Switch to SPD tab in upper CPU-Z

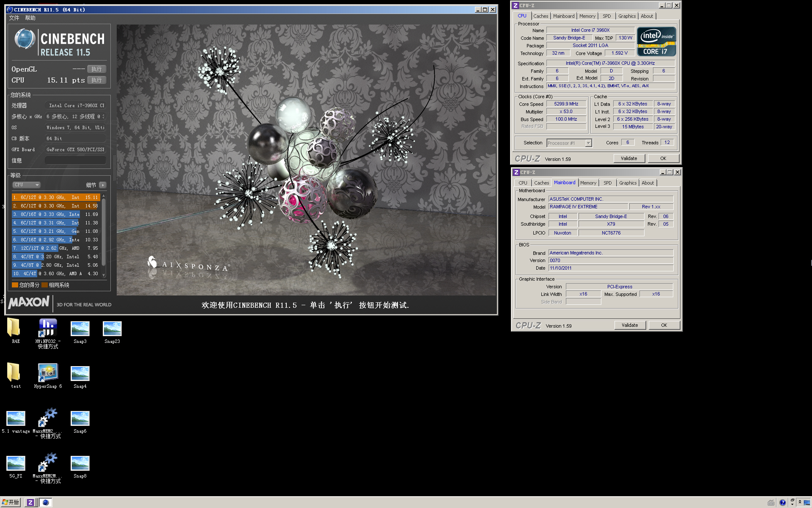[607, 16]
